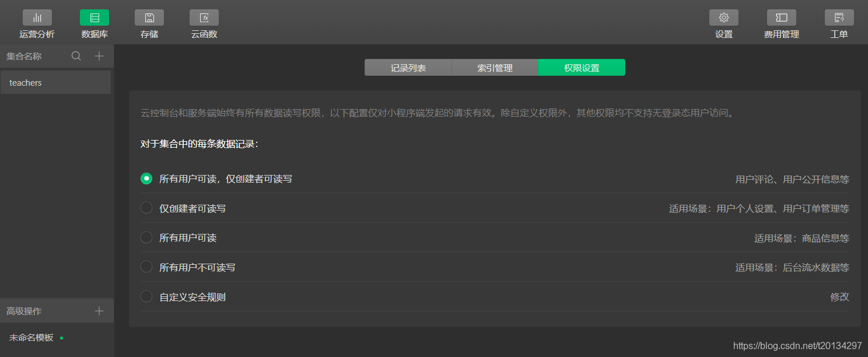Switch to the 记录列表 tab
The image size is (868, 357).
tap(408, 67)
